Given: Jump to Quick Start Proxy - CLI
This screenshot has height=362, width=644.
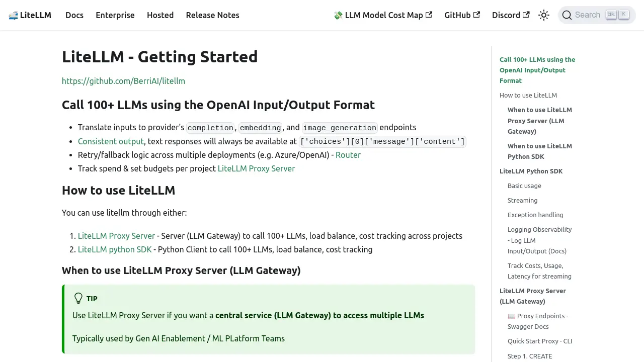Looking at the screenshot, I should click(x=540, y=341).
